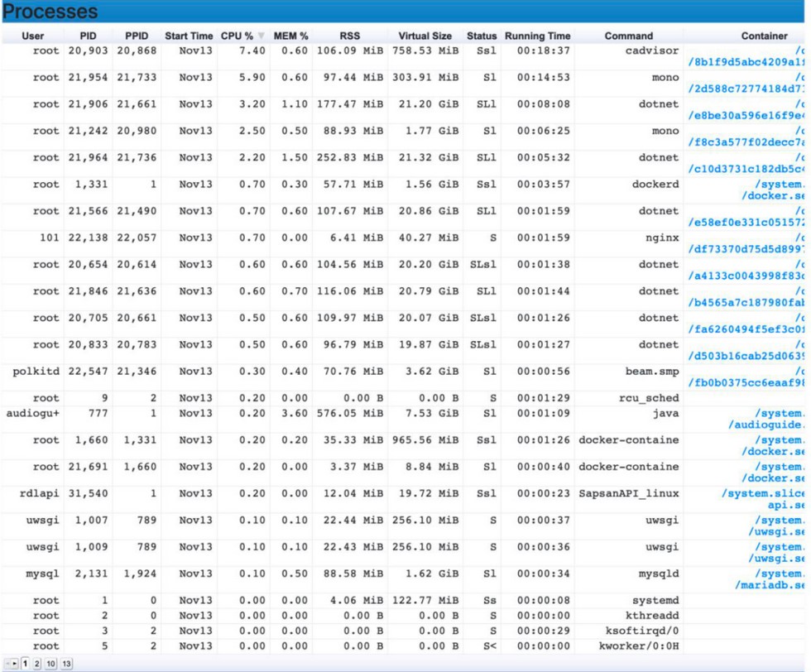The width and height of the screenshot is (811, 672).
Task: Select page 1 in pagination
Action: pyautogui.click(x=25, y=663)
